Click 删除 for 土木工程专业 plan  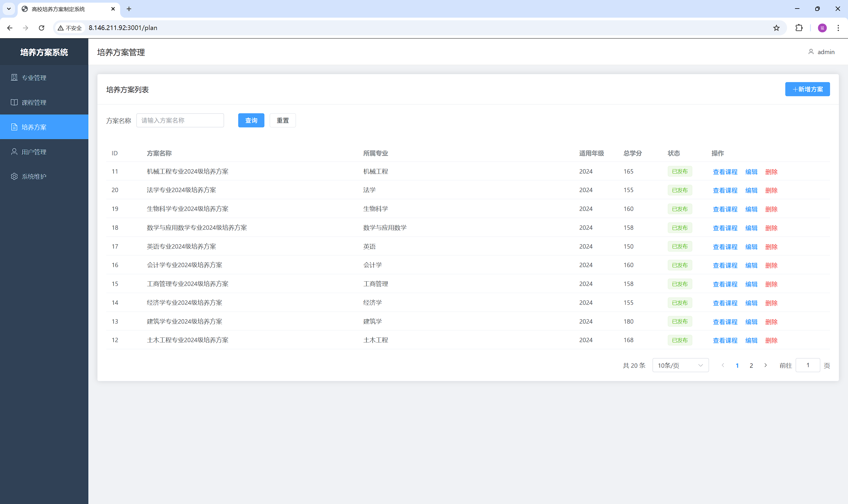pos(771,340)
